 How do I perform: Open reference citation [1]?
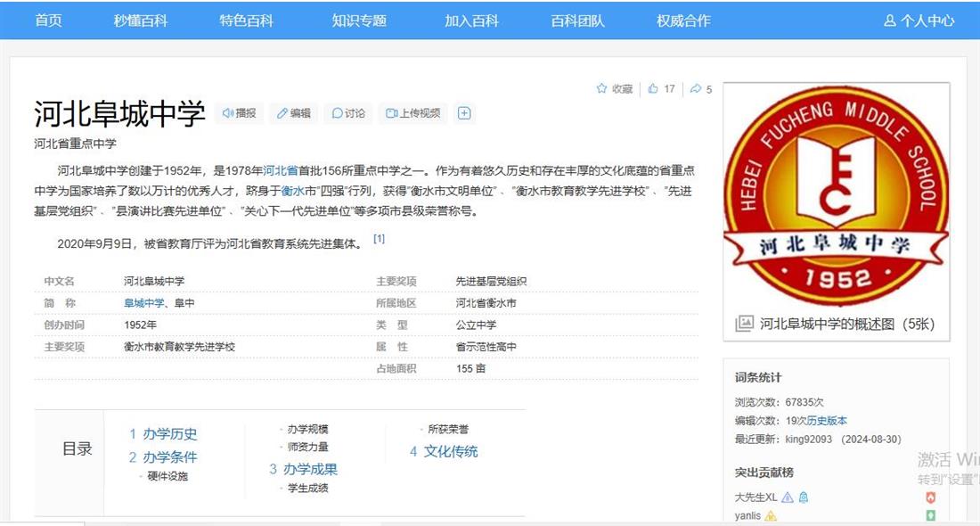point(379,239)
